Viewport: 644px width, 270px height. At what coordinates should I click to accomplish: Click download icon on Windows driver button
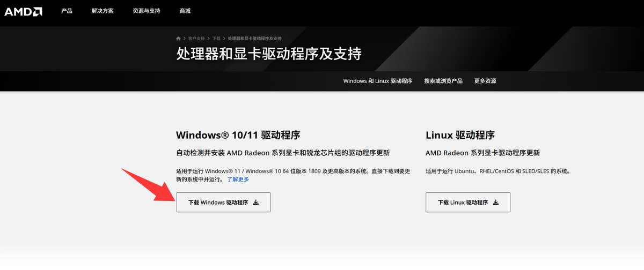click(x=256, y=202)
